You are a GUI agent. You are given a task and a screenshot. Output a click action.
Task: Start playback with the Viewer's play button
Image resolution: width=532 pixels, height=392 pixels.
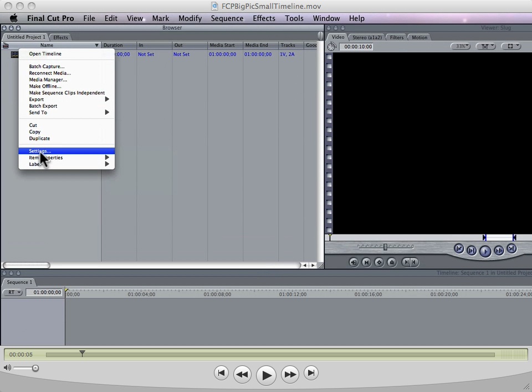[x=485, y=251]
